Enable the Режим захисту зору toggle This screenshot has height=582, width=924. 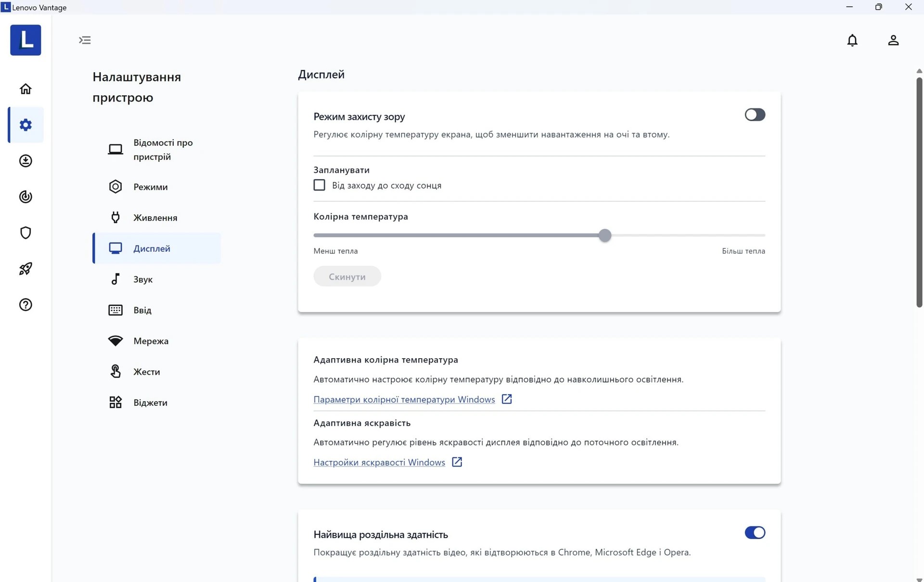pyautogui.click(x=755, y=115)
